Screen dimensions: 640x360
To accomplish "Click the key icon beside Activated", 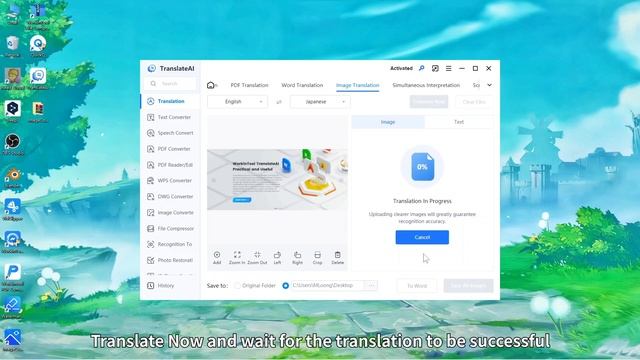I will pos(422,68).
